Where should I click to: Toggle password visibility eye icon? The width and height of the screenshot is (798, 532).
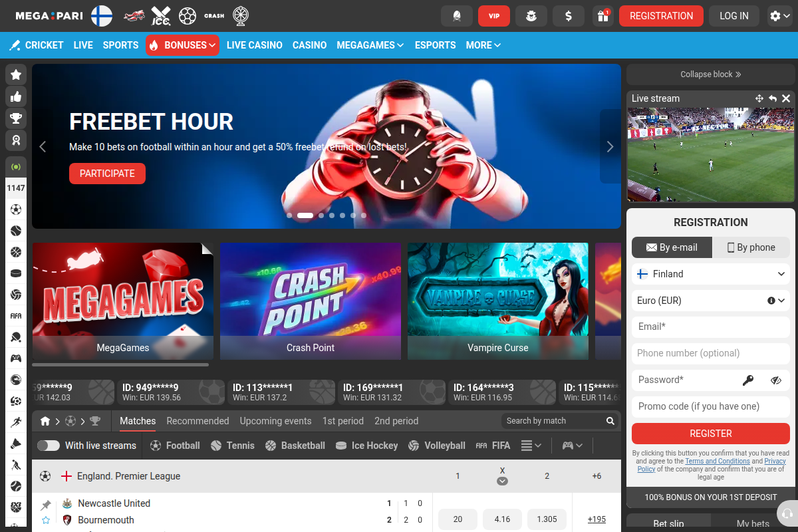(x=776, y=380)
